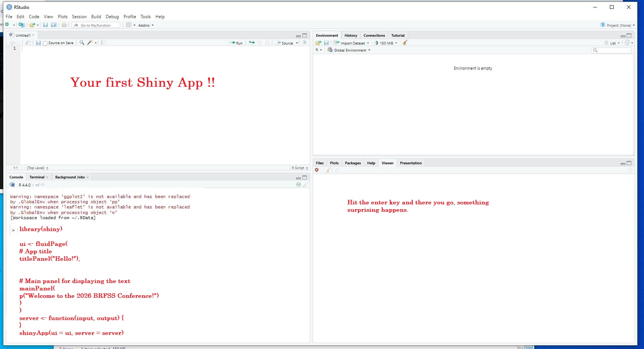Viewport: 644px width, 349px height.
Task: Click the Find/Replace magnifier icon in editor
Action: (82, 43)
